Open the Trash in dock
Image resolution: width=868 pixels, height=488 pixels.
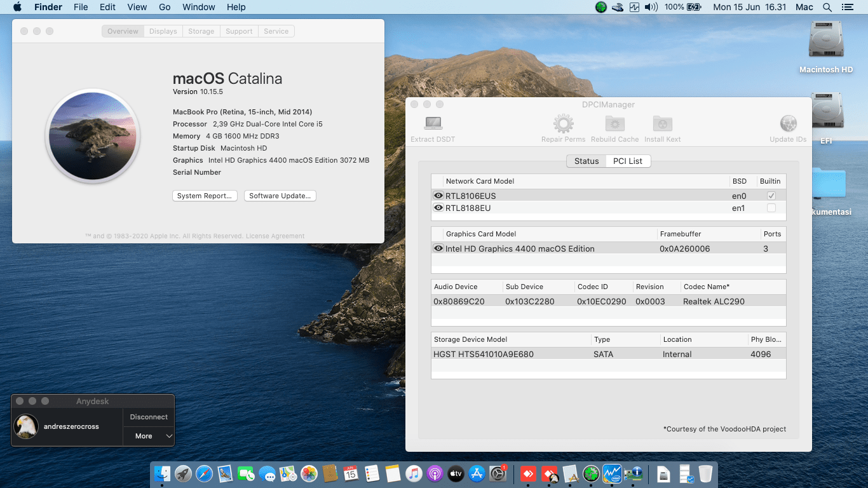pos(705,473)
